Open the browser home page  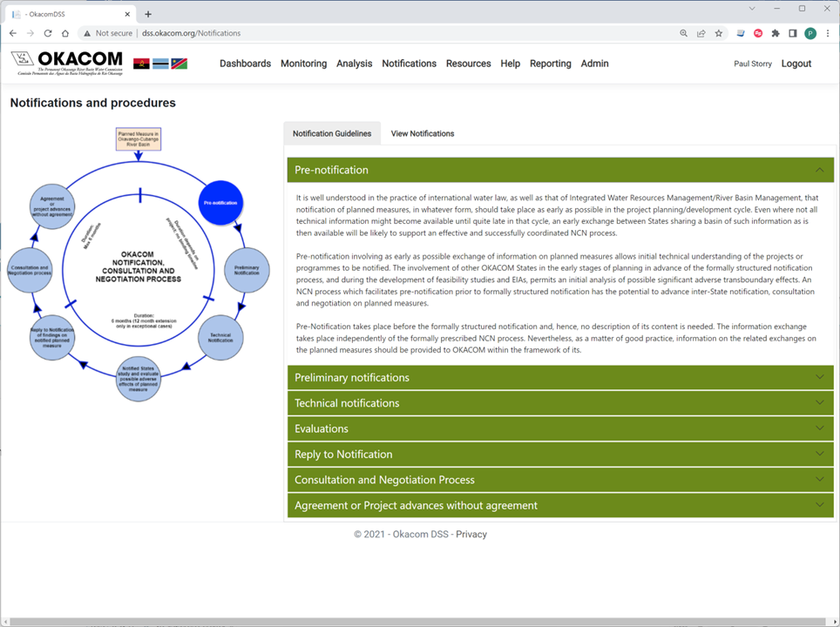(65, 33)
